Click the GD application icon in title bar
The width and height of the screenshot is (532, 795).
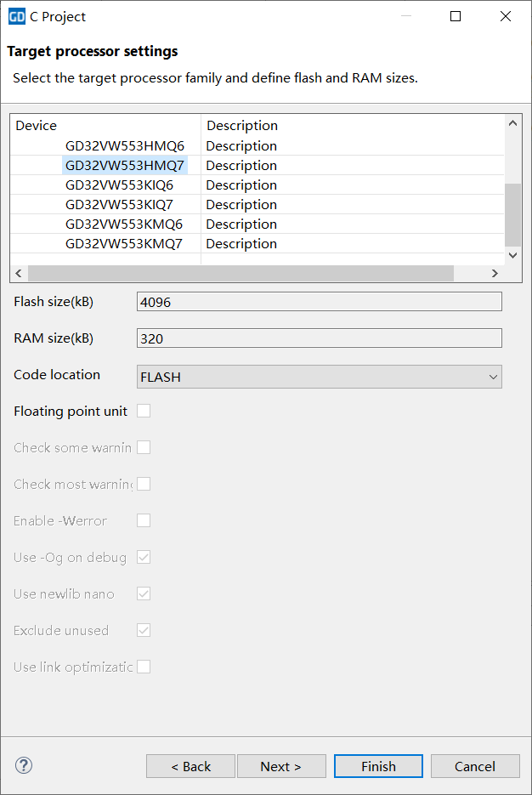17,16
